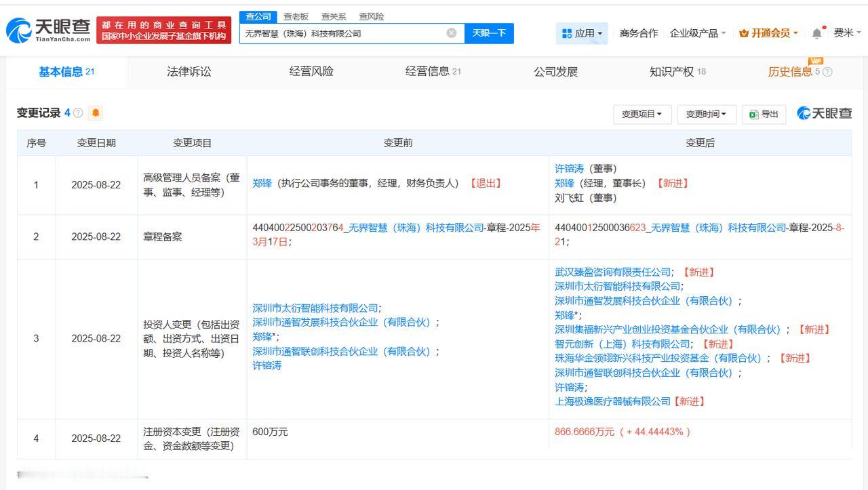Open 许锦涛 link in row 3 变更后
The height and width of the screenshot is (490, 868).
pos(569,387)
